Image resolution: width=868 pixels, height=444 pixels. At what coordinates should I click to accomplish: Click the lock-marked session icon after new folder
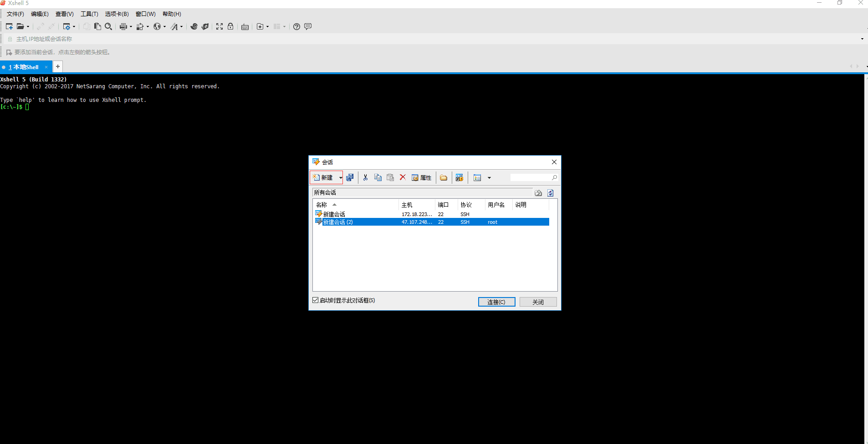pos(460,177)
